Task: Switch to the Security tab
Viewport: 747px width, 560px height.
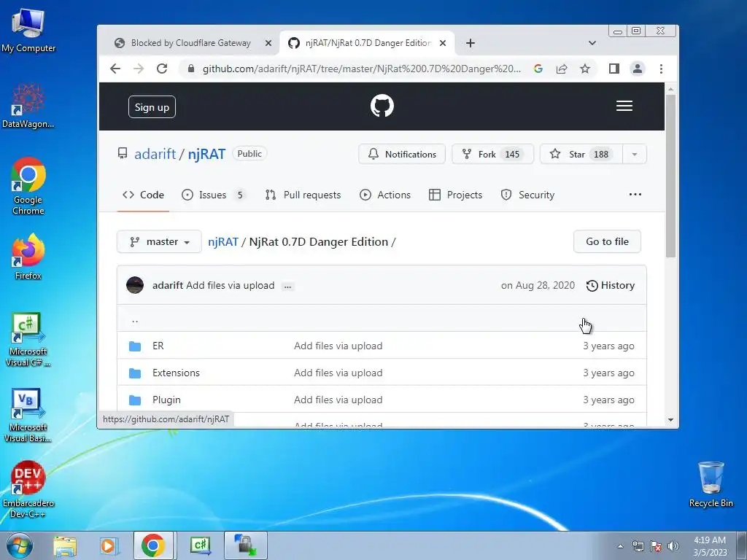Action: [x=527, y=195]
